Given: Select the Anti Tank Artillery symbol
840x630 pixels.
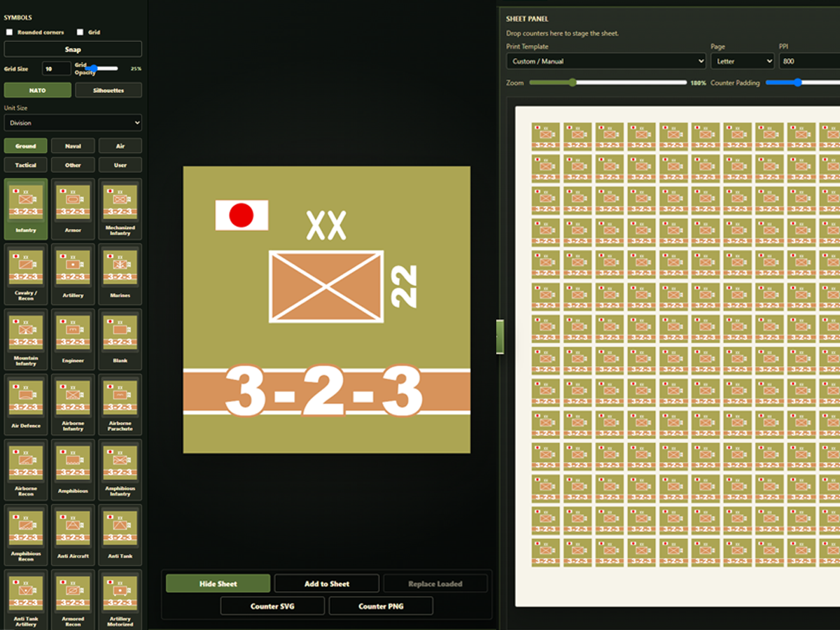Looking at the screenshot, I should tap(26, 600).
